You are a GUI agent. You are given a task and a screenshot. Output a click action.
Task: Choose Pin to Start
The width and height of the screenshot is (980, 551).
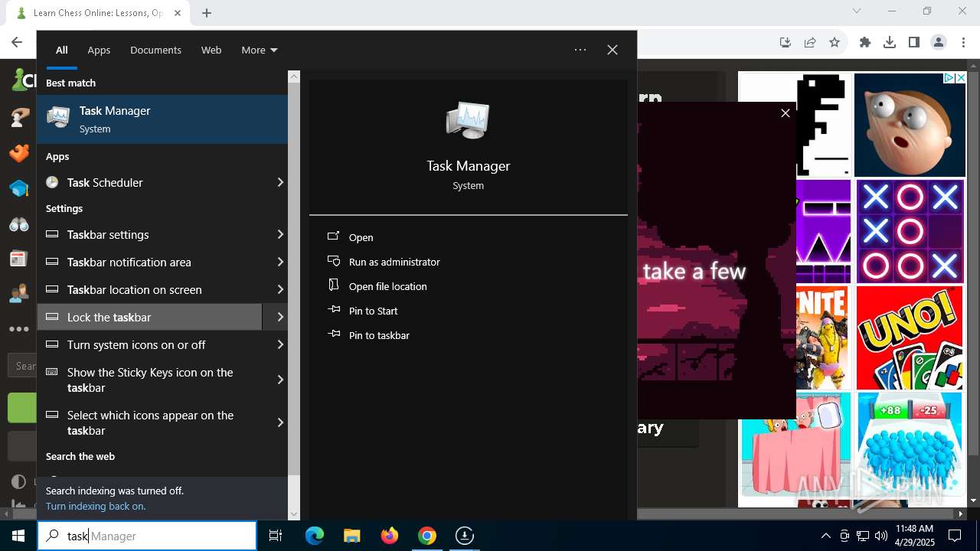[363, 311]
